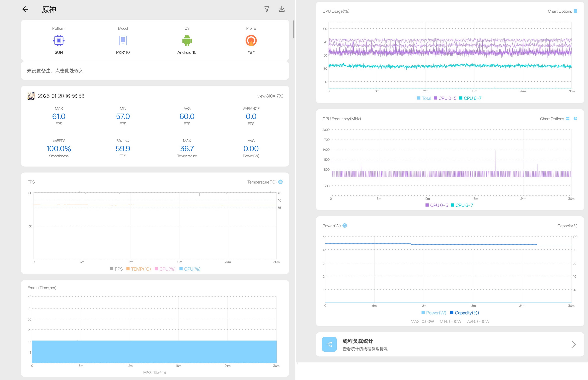Click the 原神 page title
Viewport: 588px width, 380px height.
49,10
